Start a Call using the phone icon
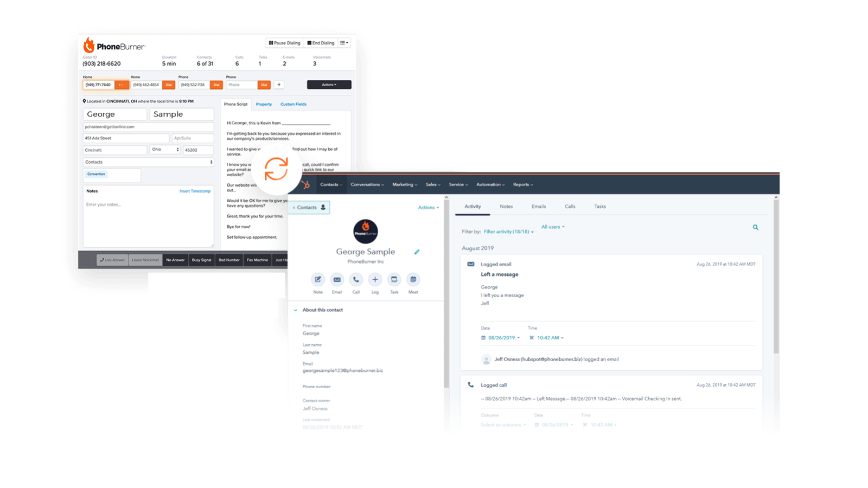Viewport: 868px width, 488px height. [356, 280]
